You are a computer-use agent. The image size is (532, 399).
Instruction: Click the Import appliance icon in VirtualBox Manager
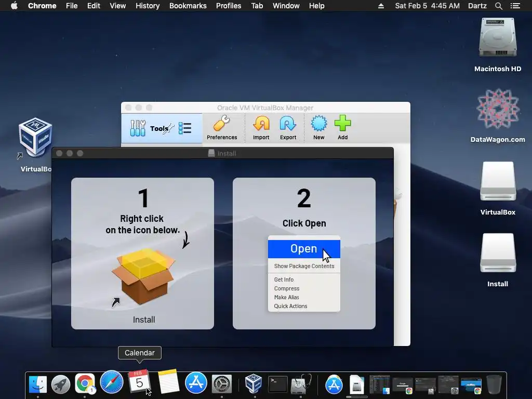261,128
